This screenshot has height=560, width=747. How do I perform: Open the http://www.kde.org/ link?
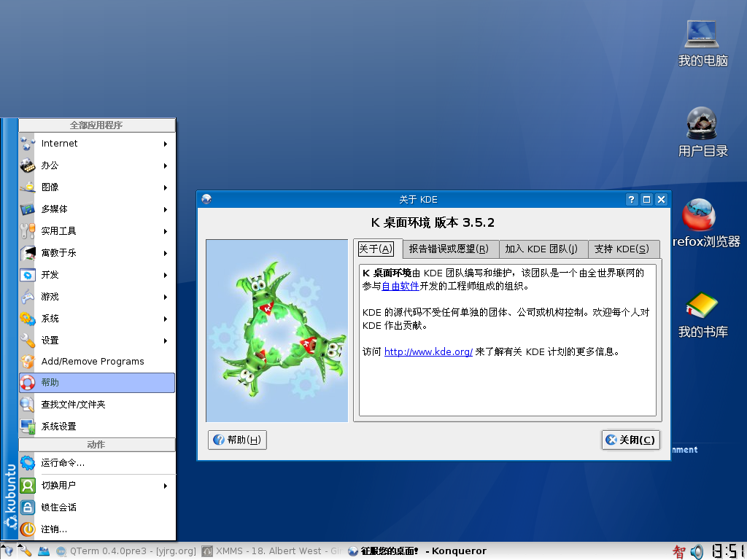428,352
